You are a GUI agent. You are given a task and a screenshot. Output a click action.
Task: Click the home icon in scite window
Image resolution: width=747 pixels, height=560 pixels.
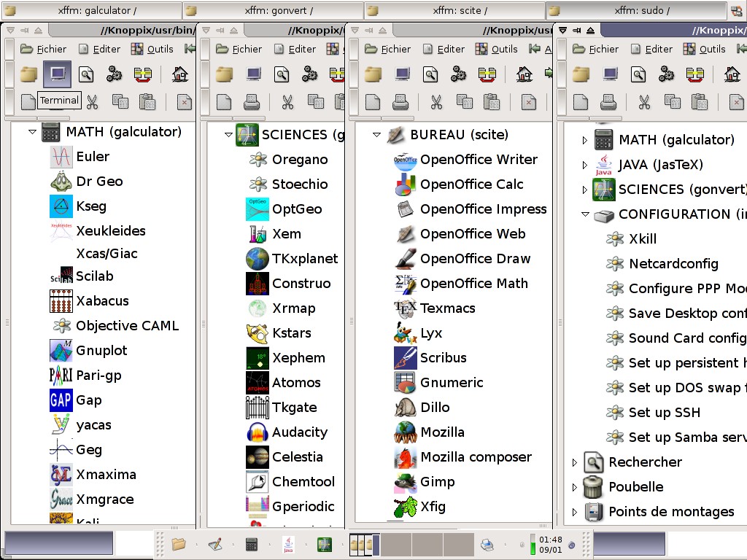pos(524,74)
